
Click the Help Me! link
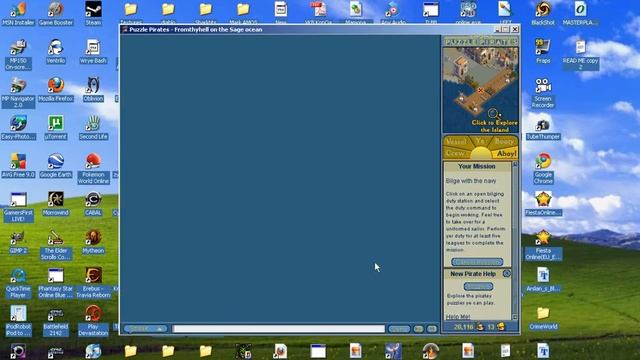point(458,317)
